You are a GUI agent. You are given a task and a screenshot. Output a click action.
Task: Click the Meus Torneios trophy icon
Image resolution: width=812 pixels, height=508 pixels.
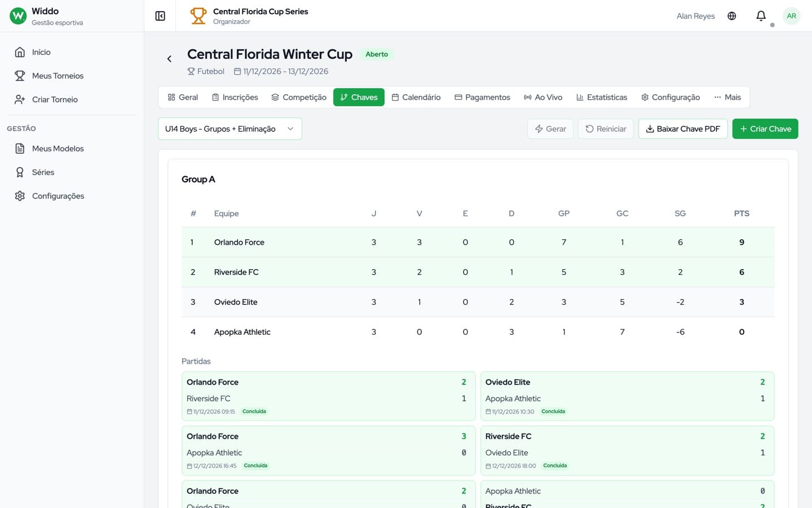20,76
